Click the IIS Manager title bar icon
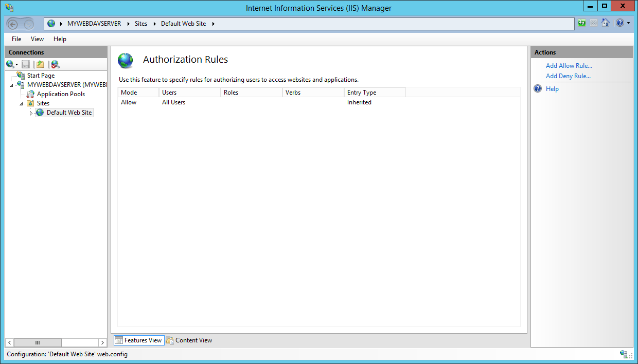638x364 pixels. (x=9, y=7)
